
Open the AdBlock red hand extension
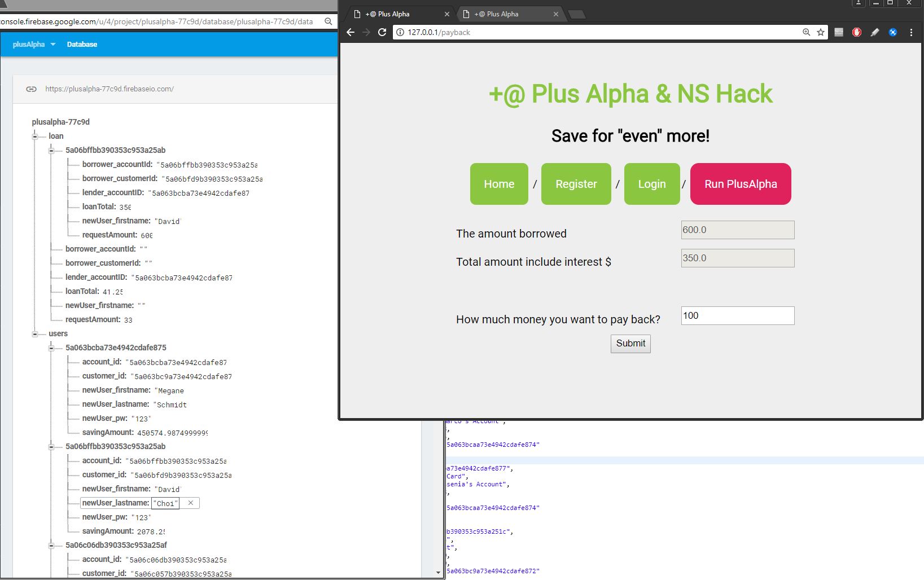(857, 32)
